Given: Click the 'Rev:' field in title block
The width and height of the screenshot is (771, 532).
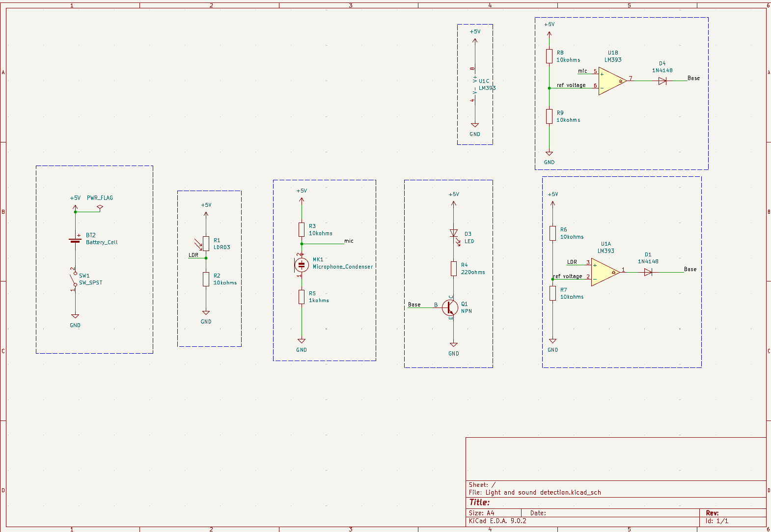Looking at the screenshot, I should click(x=712, y=513).
